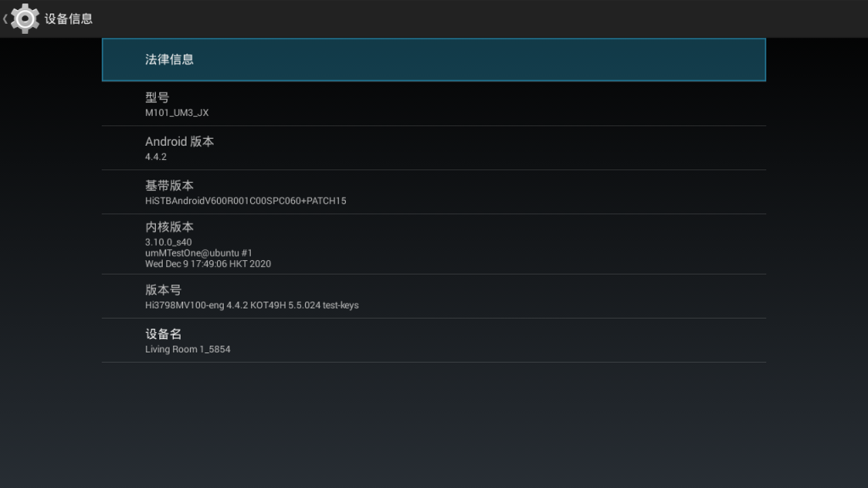Open the 法律信息 entry
The image size is (868, 488).
(x=170, y=59)
